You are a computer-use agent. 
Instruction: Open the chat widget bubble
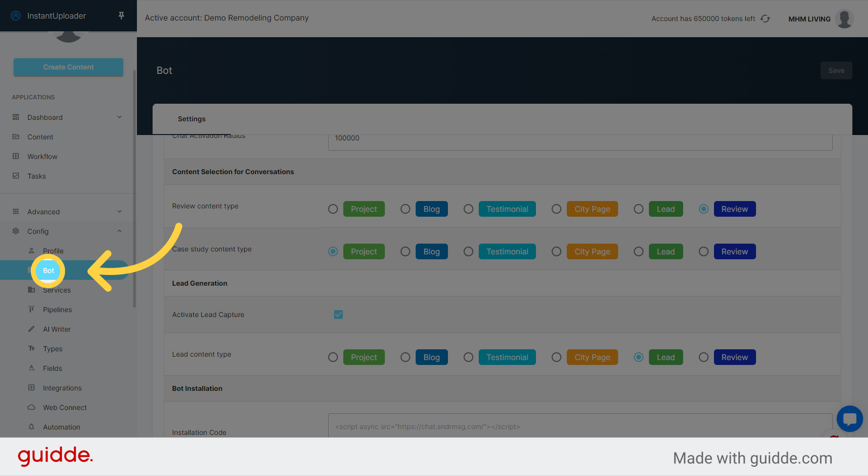click(x=849, y=419)
